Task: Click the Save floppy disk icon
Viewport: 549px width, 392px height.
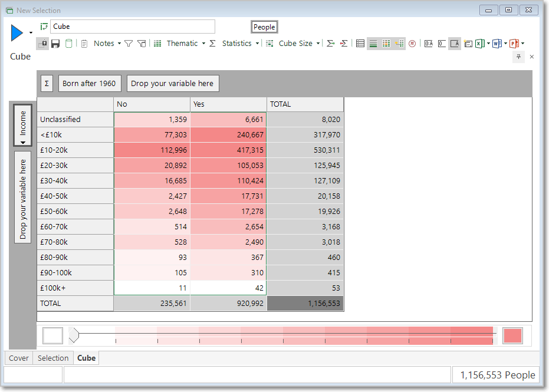Action: pos(55,44)
